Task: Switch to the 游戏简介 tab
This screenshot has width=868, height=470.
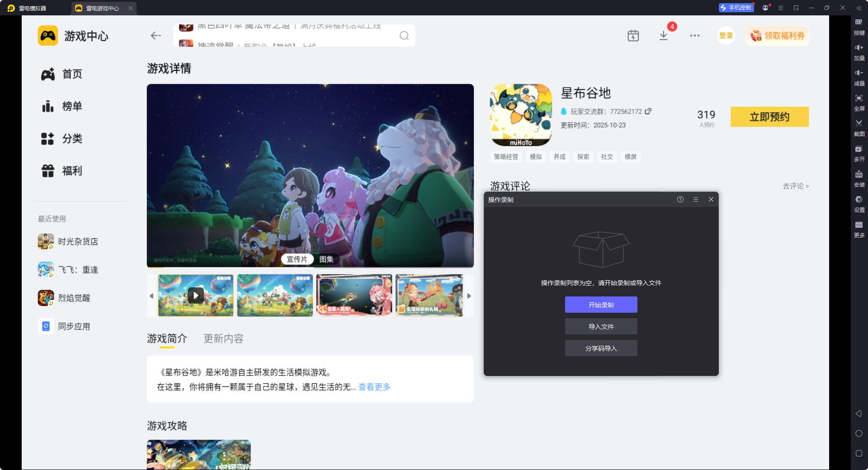Action: [167, 338]
